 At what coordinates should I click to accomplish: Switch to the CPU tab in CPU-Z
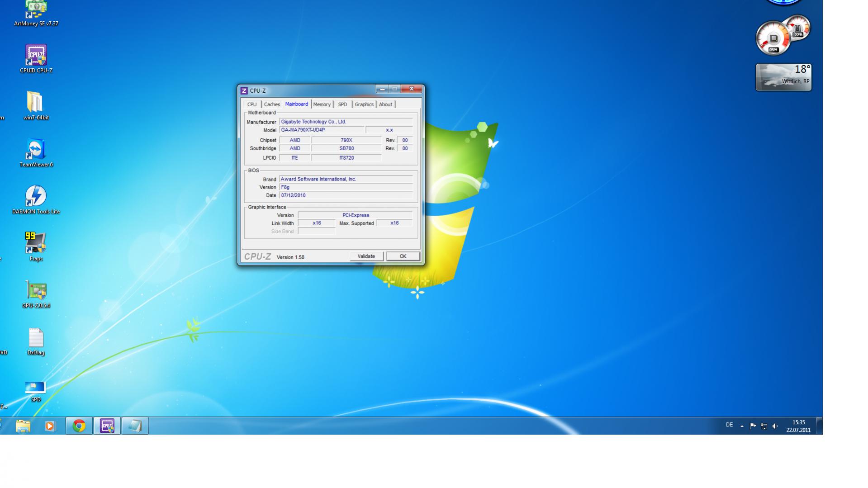(252, 104)
